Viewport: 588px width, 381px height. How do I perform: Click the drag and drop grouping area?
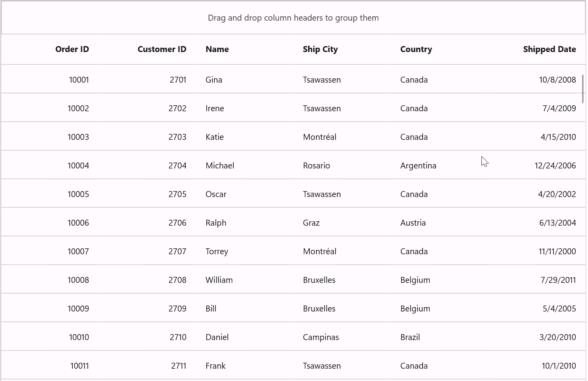(x=293, y=18)
